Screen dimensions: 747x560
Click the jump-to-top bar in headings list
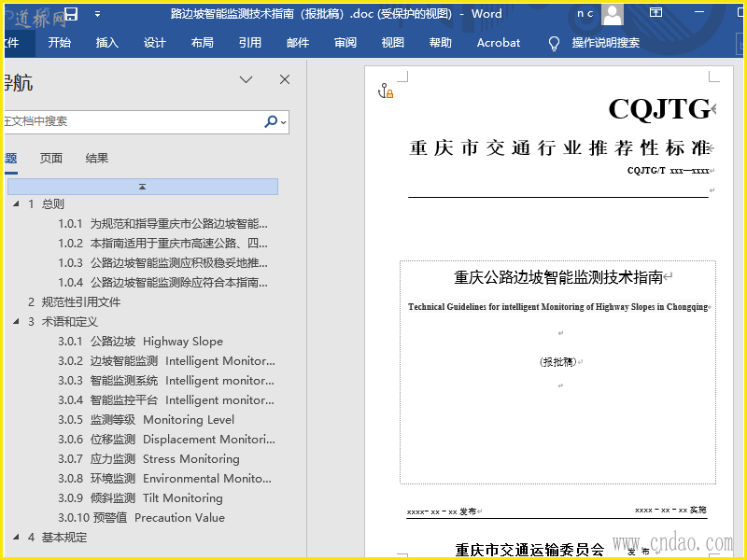pos(142,187)
